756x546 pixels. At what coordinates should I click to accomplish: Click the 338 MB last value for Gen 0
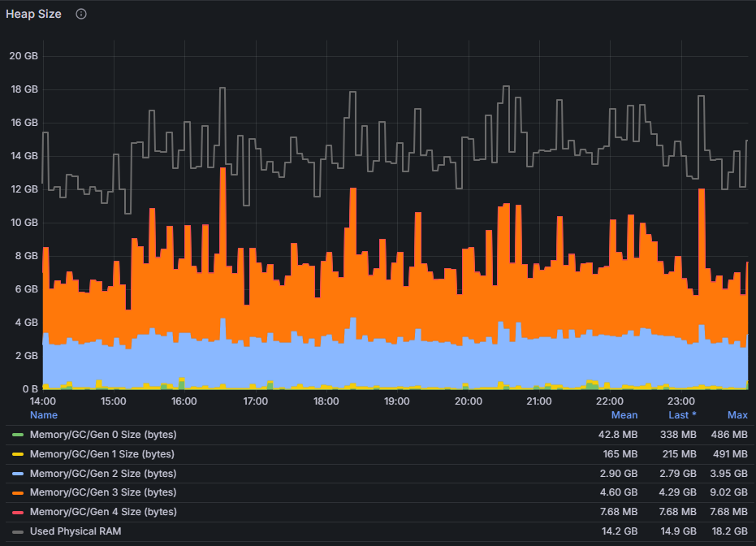tap(678, 435)
